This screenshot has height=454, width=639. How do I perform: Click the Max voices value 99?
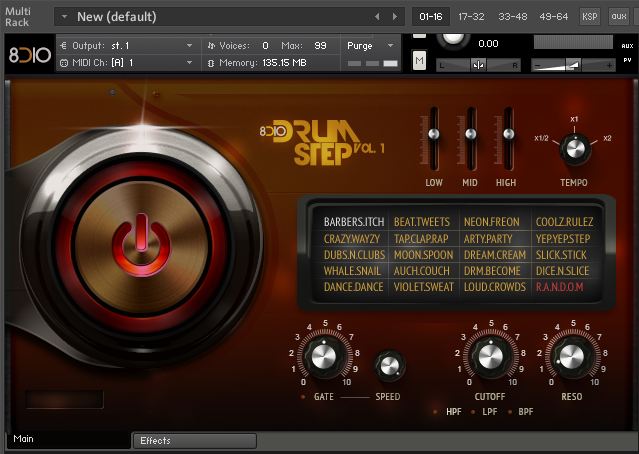pyautogui.click(x=320, y=46)
